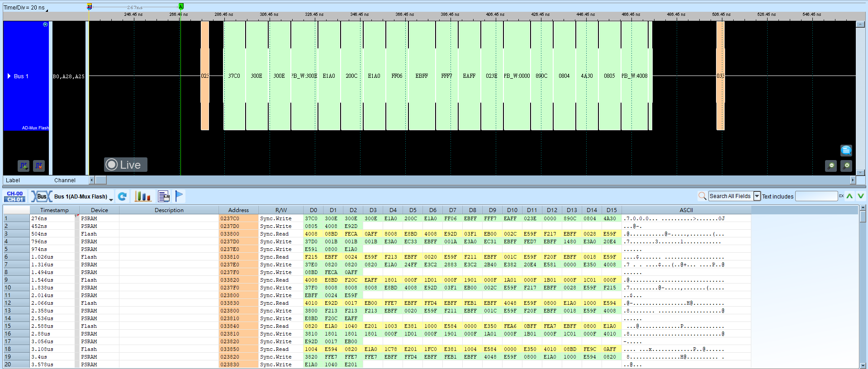Click the waveform horizontal scrollbar thumb
This screenshot has height=369, width=868.
click(x=100, y=180)
